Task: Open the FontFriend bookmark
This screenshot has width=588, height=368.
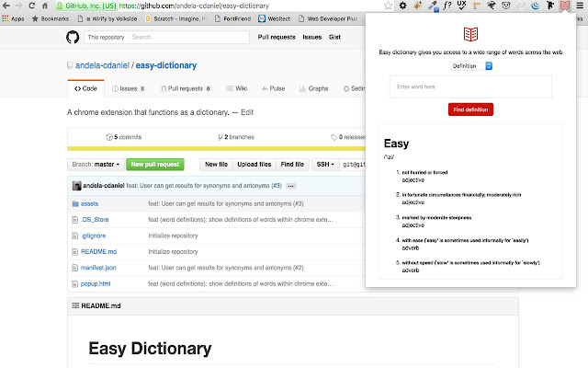Action: (232, 18)
